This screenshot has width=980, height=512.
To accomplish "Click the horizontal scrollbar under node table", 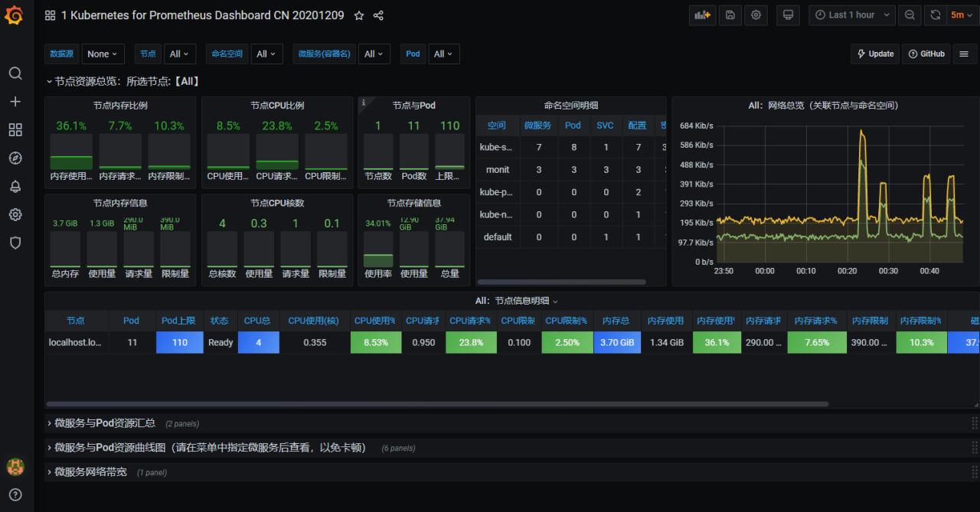I will (436, 404).
